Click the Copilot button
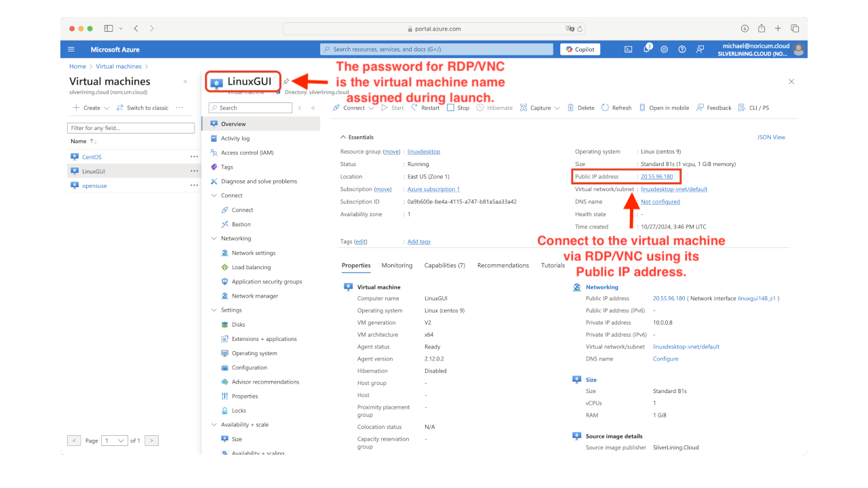This screenshot has width=868, height=488. click(580, 49)
